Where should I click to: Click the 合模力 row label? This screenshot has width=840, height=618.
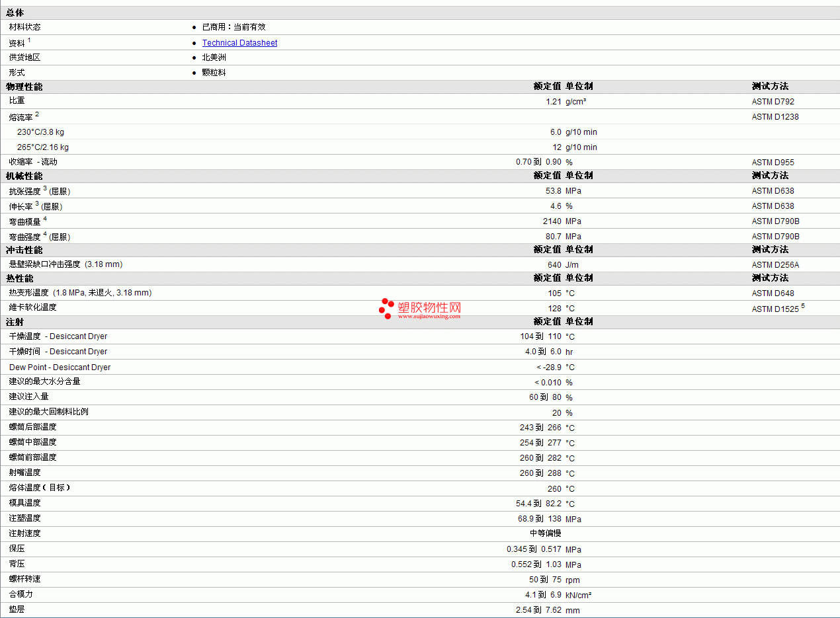click(21, 594)
